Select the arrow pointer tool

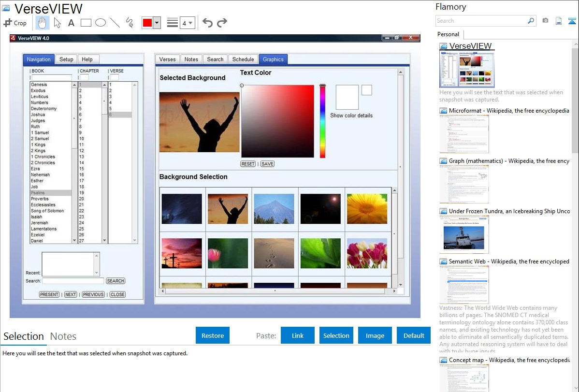[x=57, y=23]
